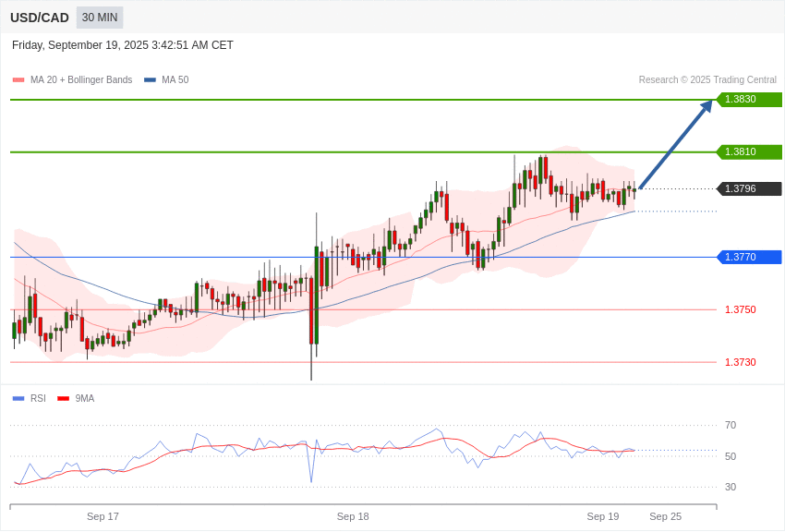Image resolution: width=785 pixels, height=532 pixels.
Task: Click the RSI 30 oversold level label
Action: point(731,488)
